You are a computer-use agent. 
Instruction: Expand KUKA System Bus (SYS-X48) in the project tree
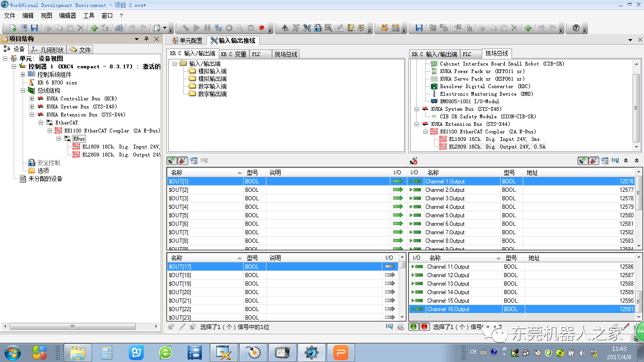[x=32, y=107]
